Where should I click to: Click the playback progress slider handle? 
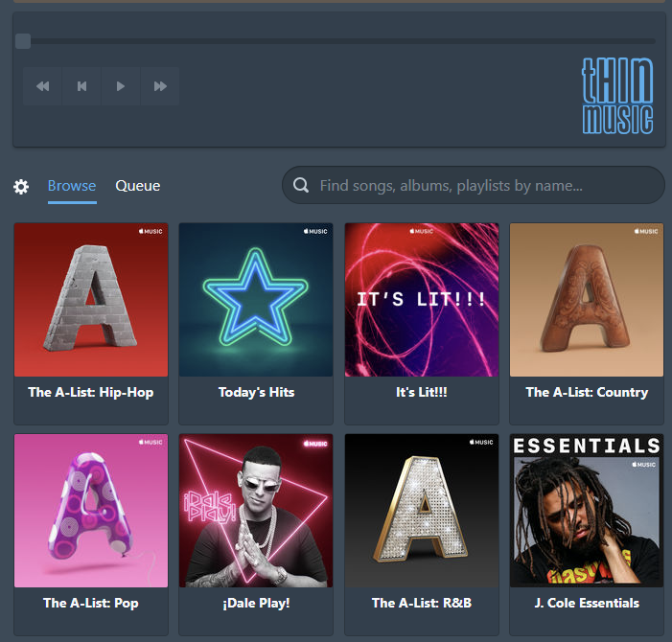tap(23, 41)
